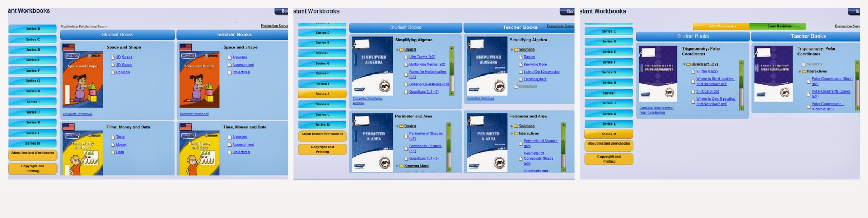Click the Basics folder icon under student Simplifying Algebra
This screenshot has height=218, width=868.
tap(401, 49)
